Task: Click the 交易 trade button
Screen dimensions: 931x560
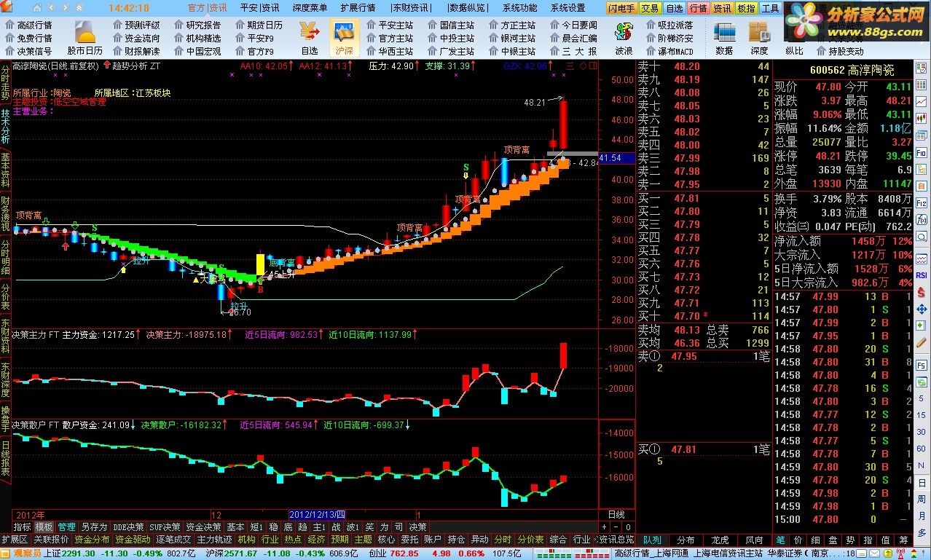Action: 650,8
